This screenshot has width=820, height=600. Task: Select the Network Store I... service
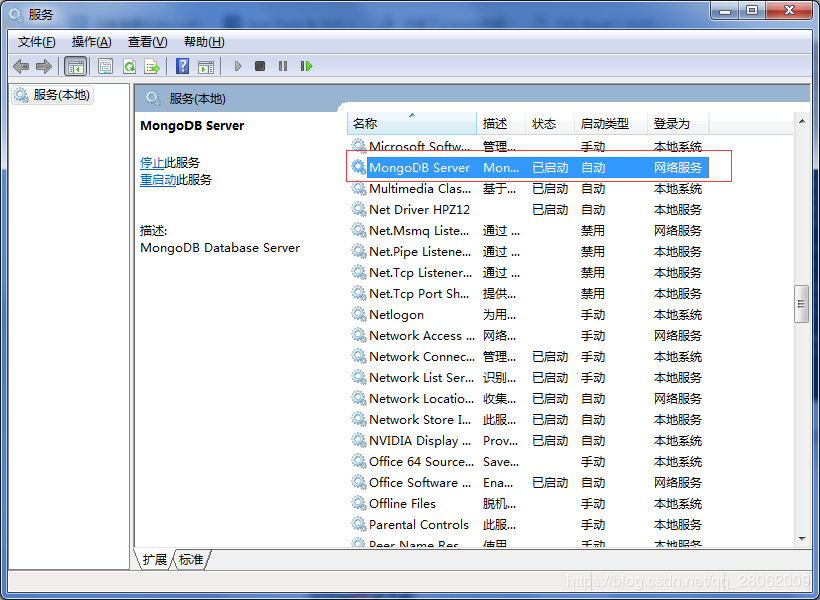point(420,420)
